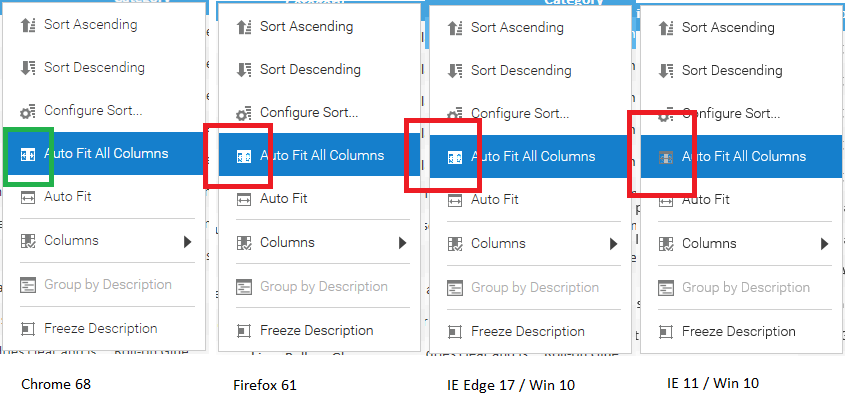Click Freeze Description icon in Chrome 68 menu
861x414 pixels.
click(27, 329)
